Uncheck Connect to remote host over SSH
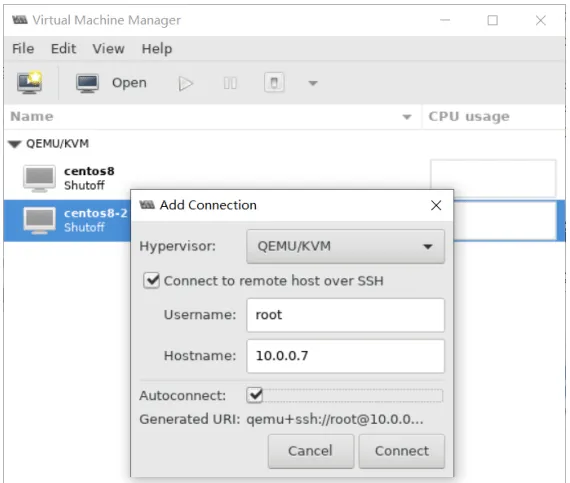 click(151, 281)
